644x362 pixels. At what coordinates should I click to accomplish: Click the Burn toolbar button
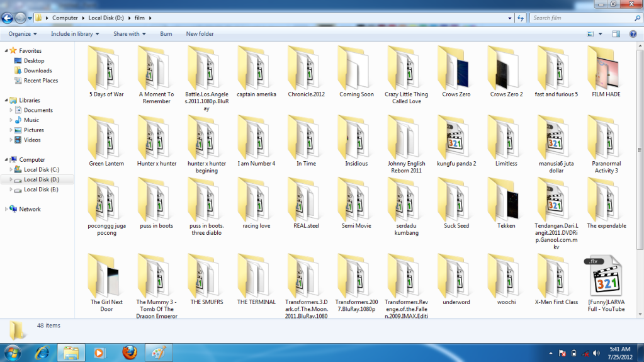166,34
